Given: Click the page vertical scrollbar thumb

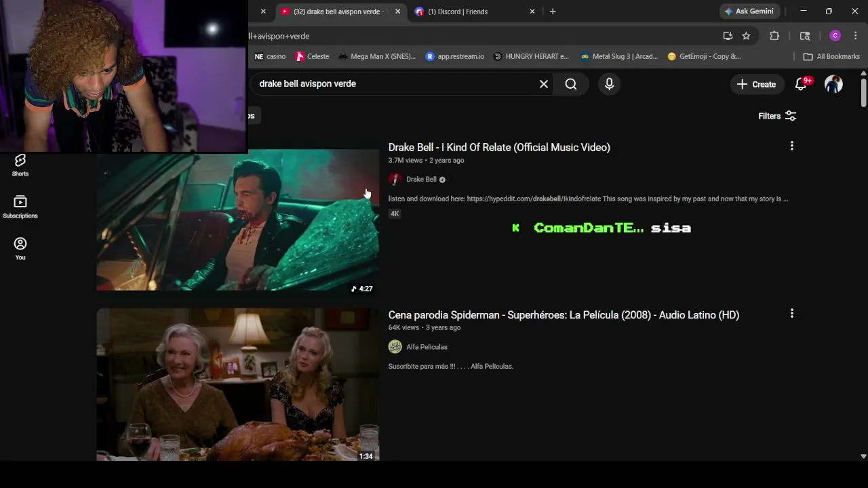Looking at the screenshot, I should [863, 91].
